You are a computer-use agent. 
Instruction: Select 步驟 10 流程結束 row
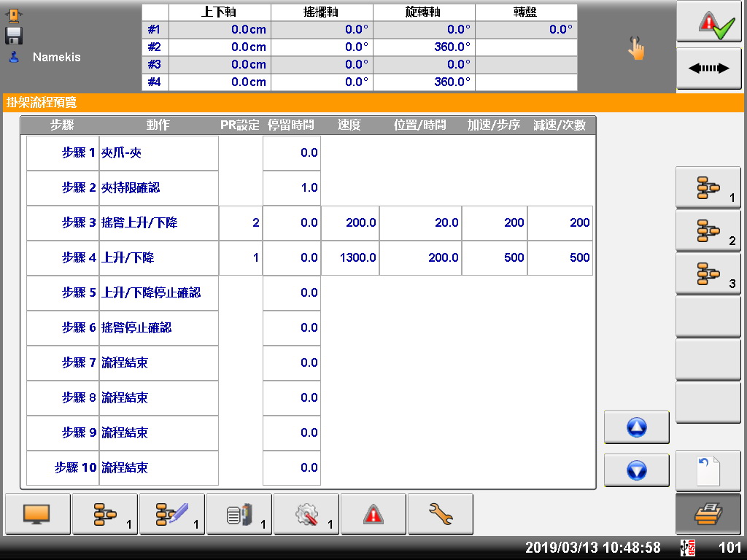point(123,467)
